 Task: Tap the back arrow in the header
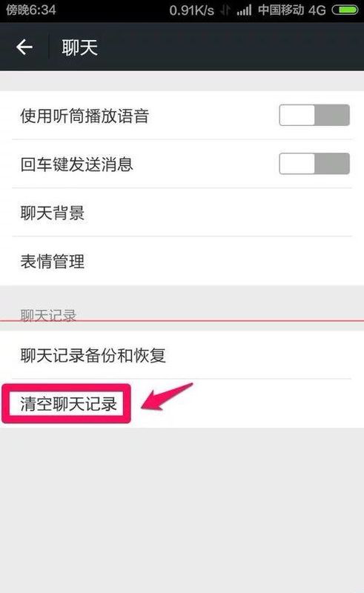pyautogui.click(x=24, y=47)
